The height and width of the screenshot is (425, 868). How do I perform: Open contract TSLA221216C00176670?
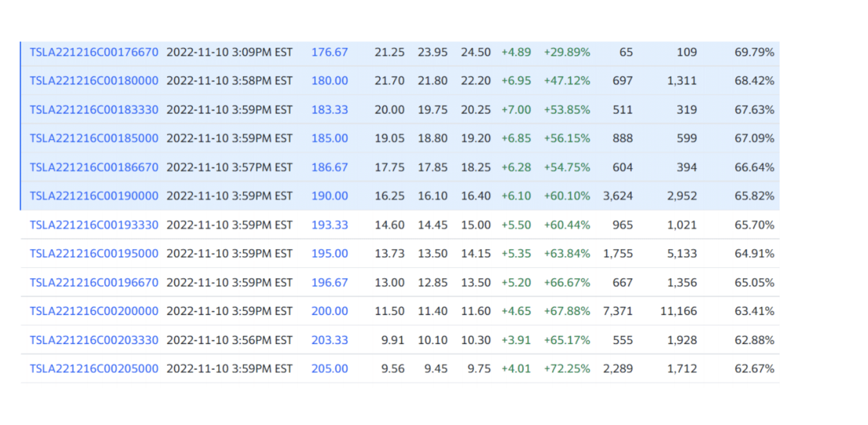94,52
